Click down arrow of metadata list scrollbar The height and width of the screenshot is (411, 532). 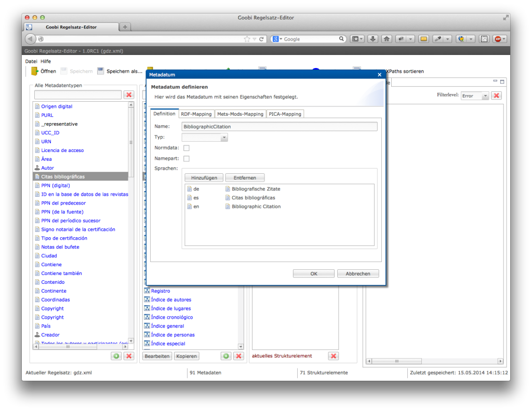[131, 341]
